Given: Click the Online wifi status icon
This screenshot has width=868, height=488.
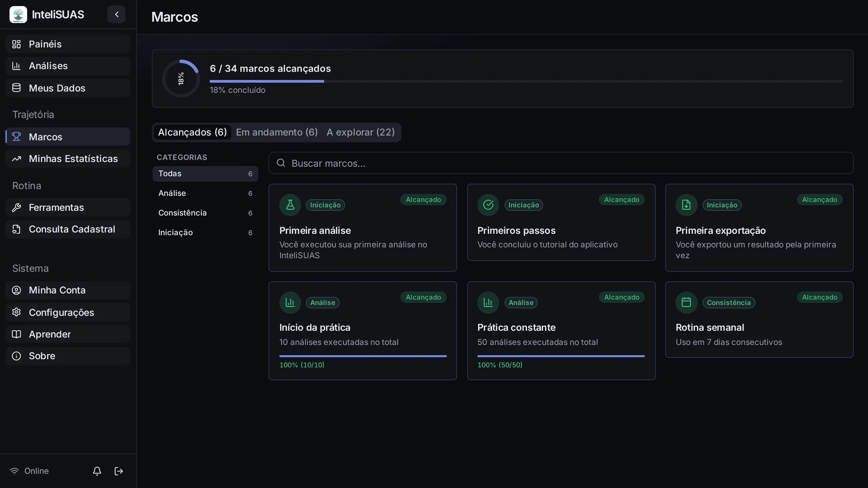Looking at the screenshot, I should point(14,471).
